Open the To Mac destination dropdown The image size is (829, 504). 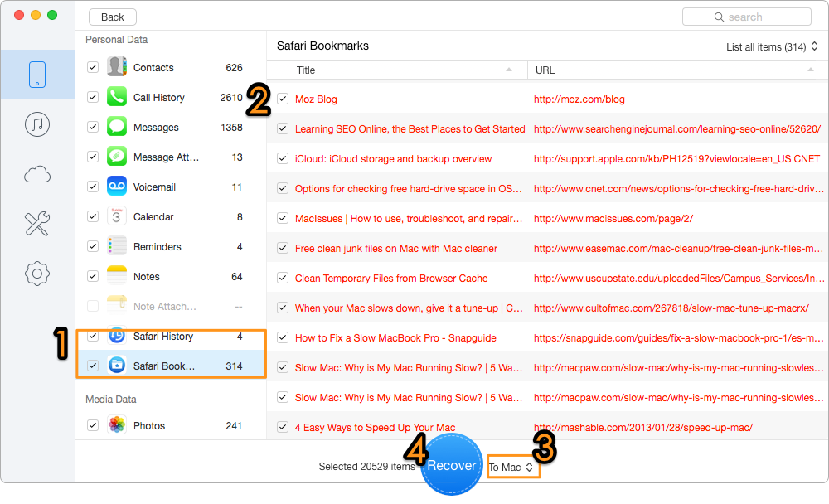point(511,467)
